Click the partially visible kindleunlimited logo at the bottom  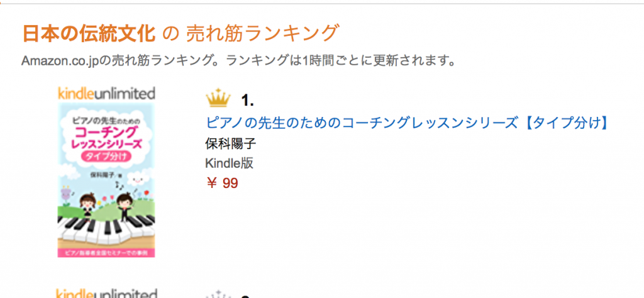coord(106,293)
